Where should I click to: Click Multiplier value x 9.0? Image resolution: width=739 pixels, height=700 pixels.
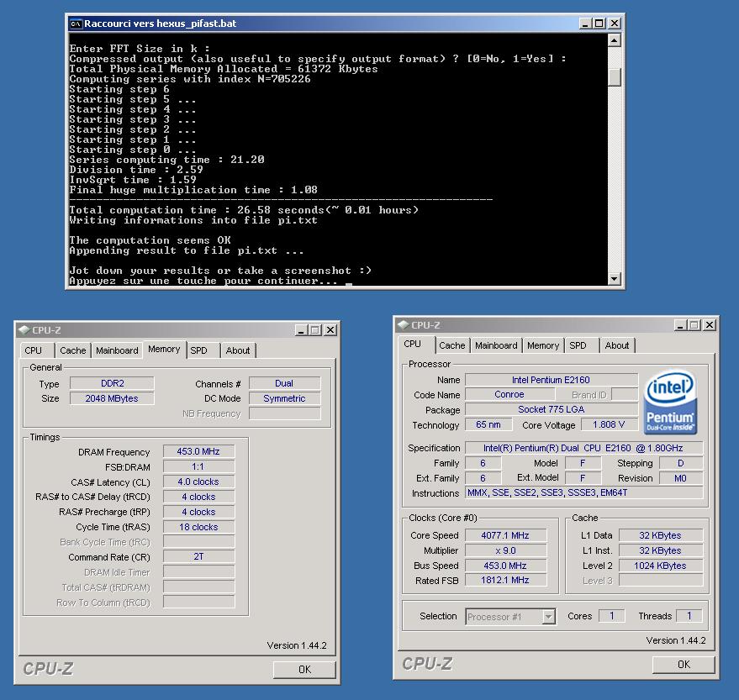[506, 550]
